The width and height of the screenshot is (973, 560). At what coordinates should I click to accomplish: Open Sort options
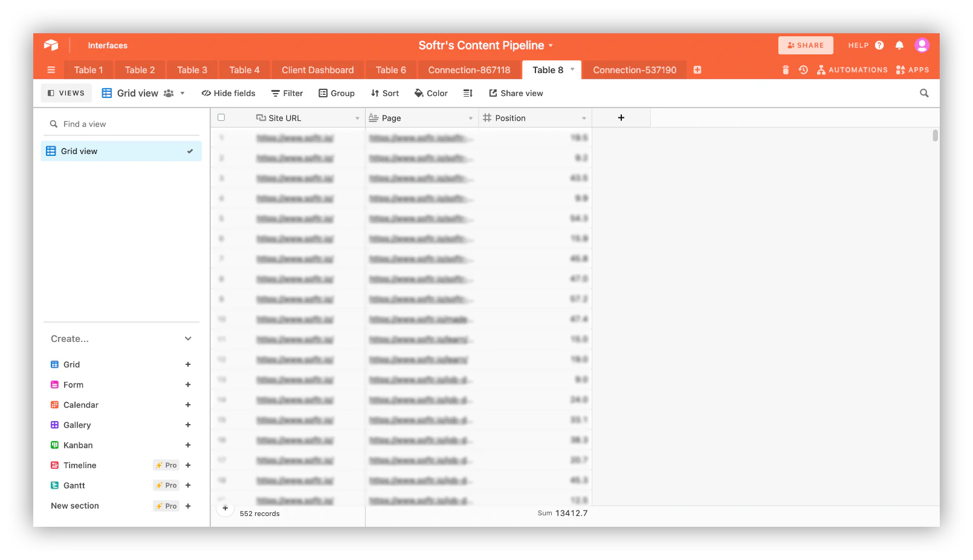click(x=385, y=93)
